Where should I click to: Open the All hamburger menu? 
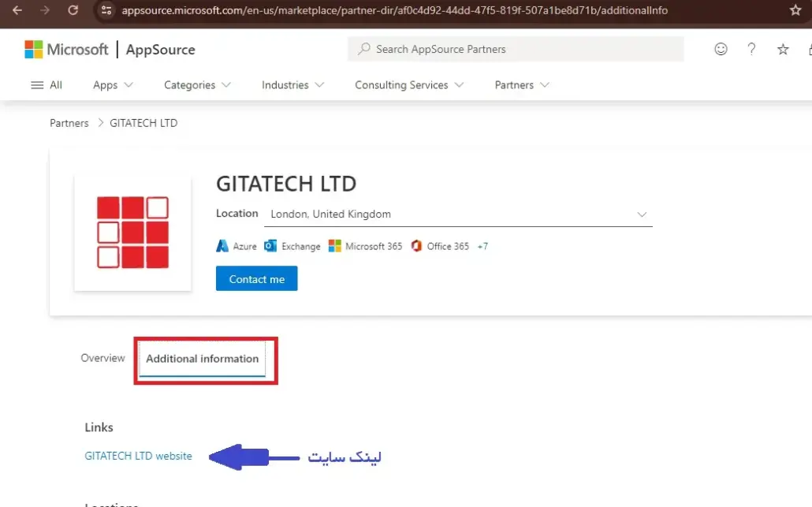[x=46, y=85]
